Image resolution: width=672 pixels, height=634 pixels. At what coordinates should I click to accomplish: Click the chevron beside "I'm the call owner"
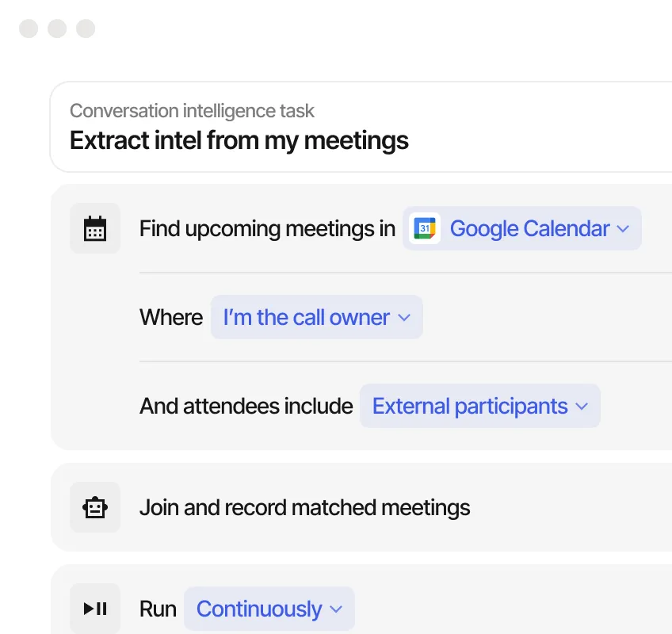pos(404,318)
